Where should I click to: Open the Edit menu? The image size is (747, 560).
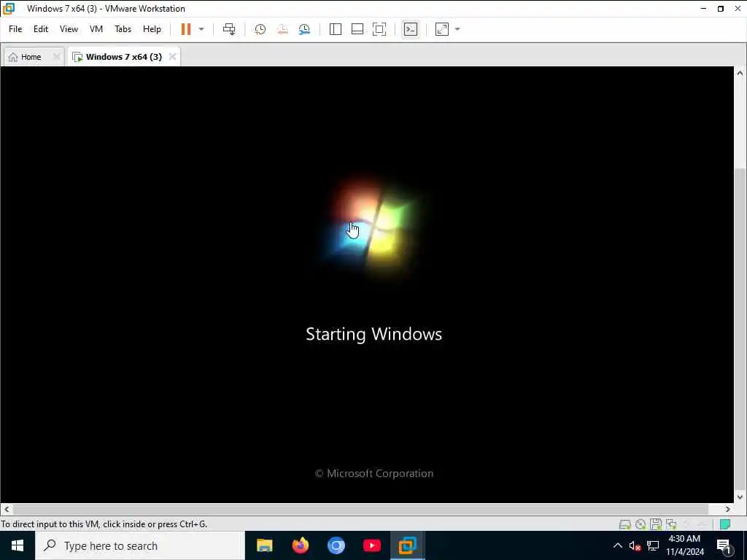coord(41,29)
